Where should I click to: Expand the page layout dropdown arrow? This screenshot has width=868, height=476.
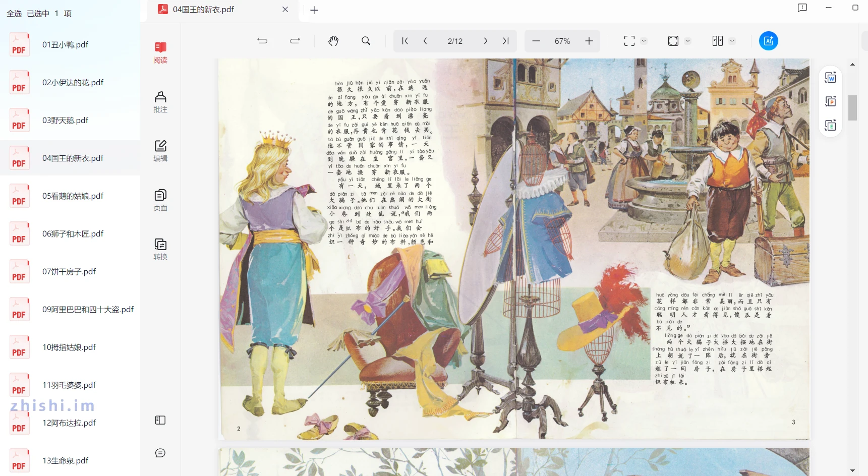[732, 41]
